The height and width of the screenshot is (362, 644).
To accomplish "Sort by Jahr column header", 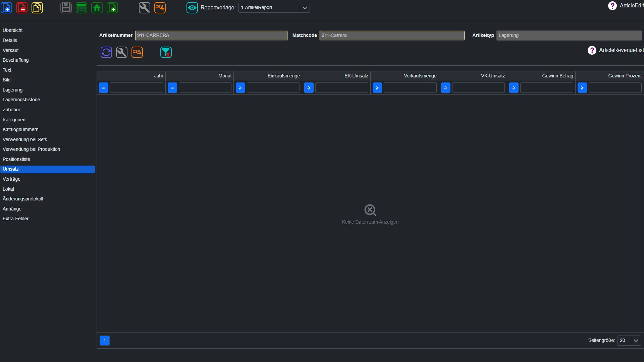I will [x=131, y=76].
